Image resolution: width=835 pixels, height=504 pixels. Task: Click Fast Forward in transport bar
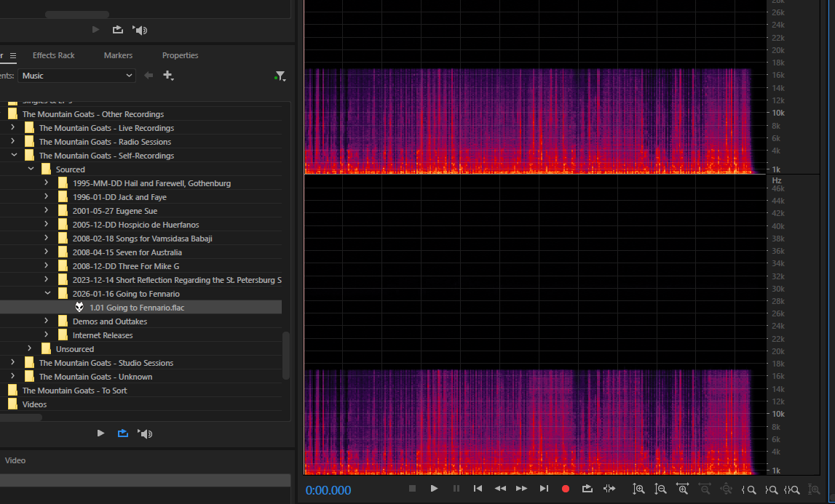tap(521, 489)
